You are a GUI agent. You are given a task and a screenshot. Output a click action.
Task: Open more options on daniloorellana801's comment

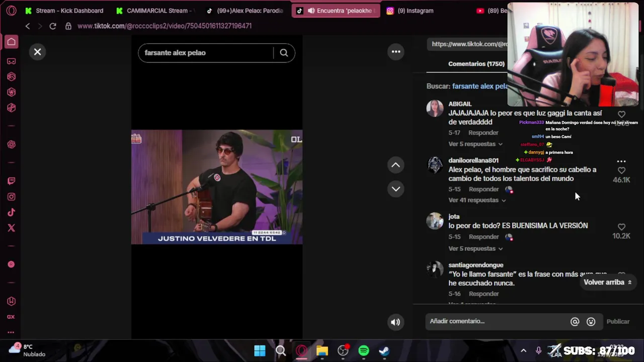621,161
